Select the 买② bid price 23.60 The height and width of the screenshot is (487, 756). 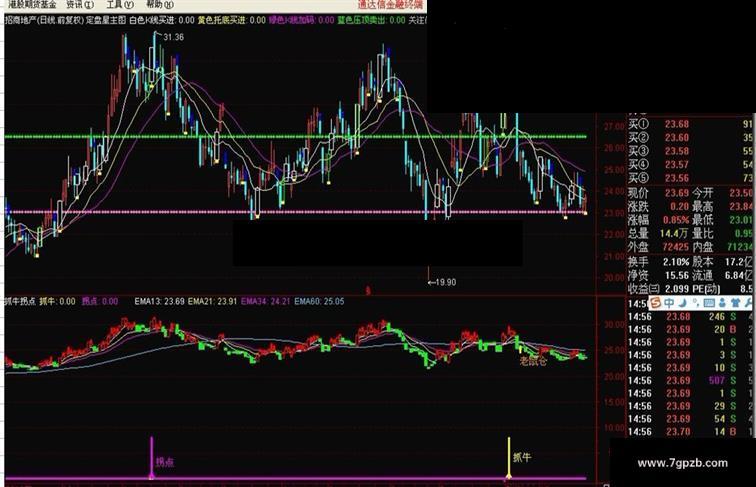pyautogui.click(x=677, y=137)
